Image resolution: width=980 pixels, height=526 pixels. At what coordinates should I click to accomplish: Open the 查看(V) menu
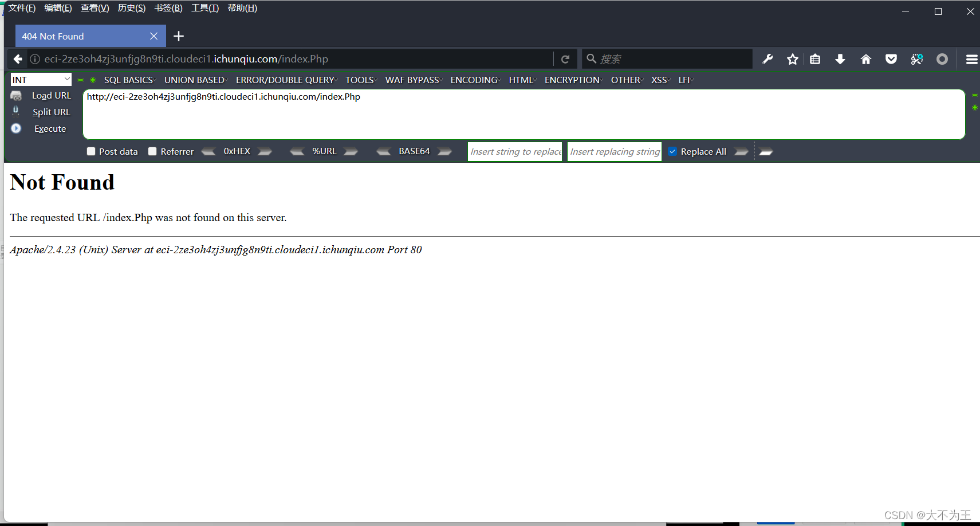pyautogui.click(x=95, y=8)
